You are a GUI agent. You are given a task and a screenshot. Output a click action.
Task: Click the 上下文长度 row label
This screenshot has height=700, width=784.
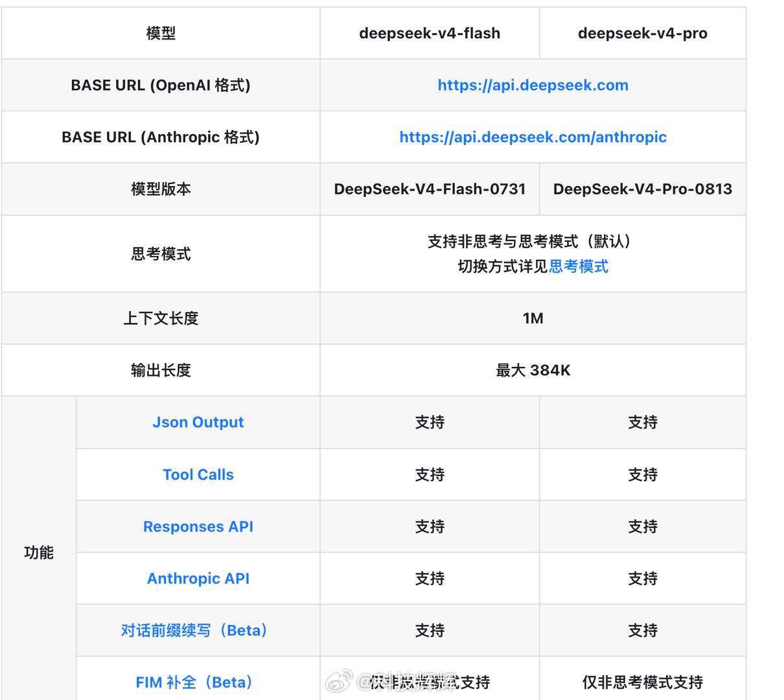(x=161, y=318)
